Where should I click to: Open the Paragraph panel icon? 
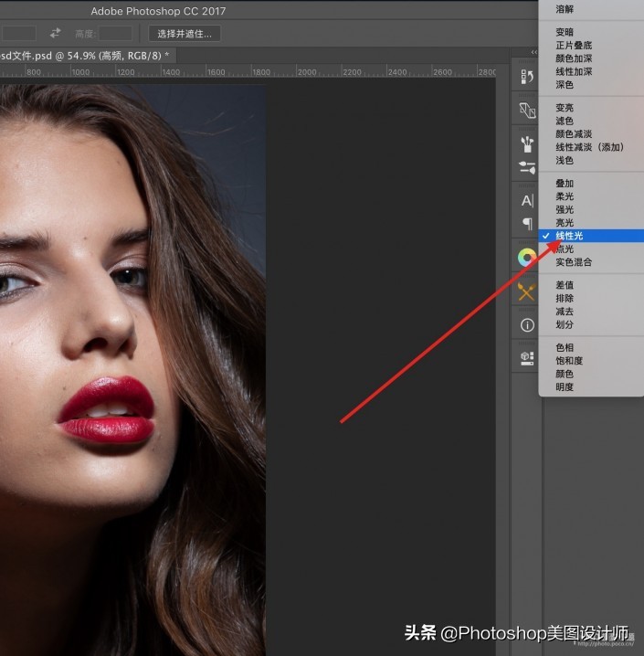click(x=527, y=224)
